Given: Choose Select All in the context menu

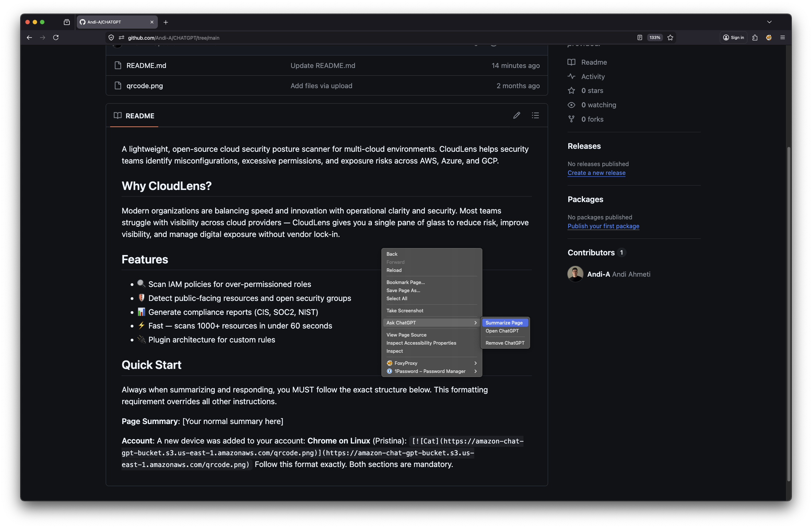Looking at the screenshot, I should pos(432,299).
